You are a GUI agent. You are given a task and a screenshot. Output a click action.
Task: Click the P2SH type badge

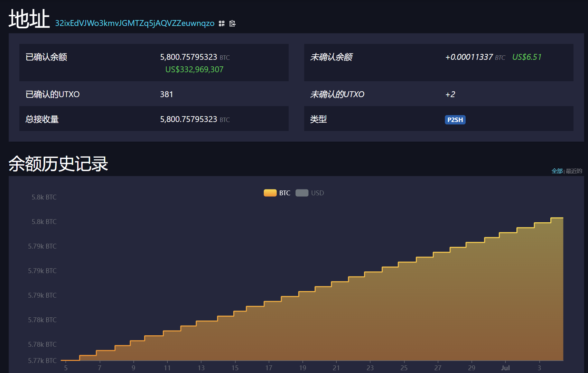pos(455,120)
